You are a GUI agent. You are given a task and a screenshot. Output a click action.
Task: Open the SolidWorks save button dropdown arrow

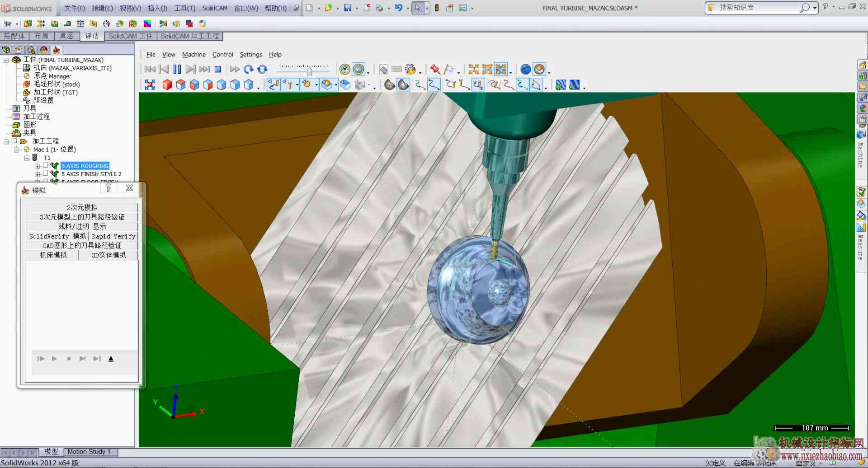[x=357, y=8]
